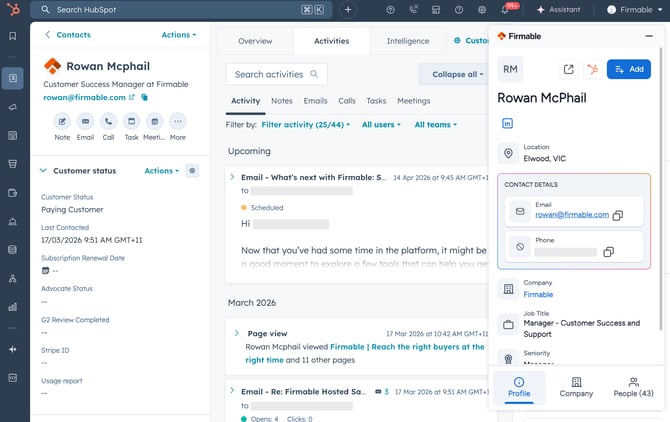The height and width of the screenshot is (422, 670).
Task: Copy contact email in left panel
Action: 144,97
